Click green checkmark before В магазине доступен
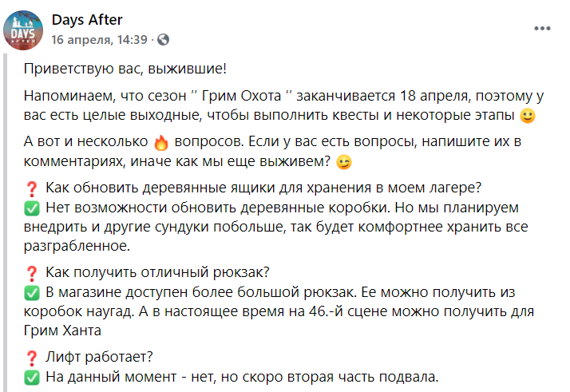Image resolution: width=570 pixels, height=392 pixels. tap(32, 291)
